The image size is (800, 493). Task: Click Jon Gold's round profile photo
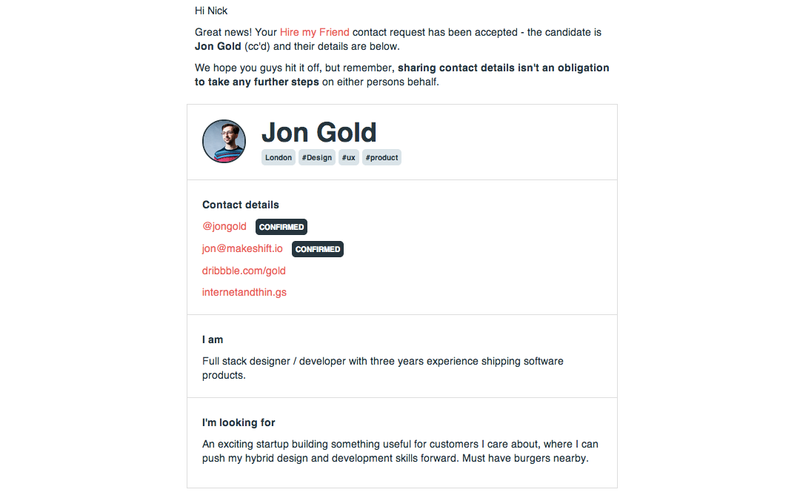224,141
